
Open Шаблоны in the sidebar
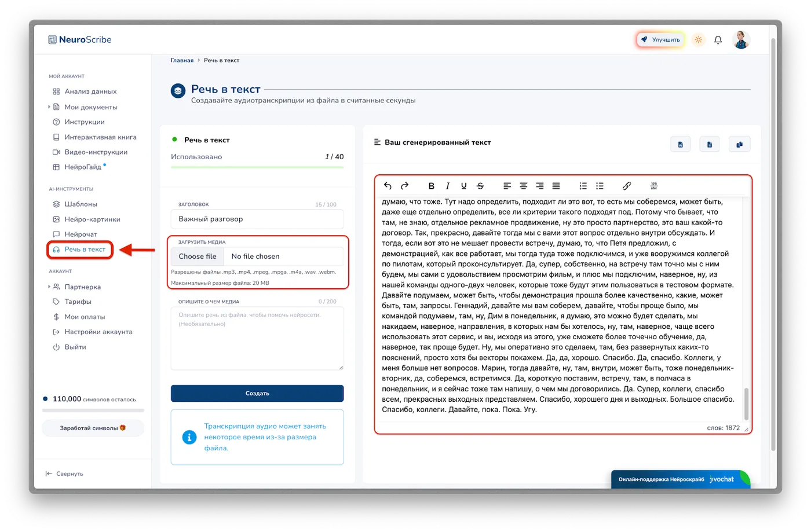tap(75, 204)
